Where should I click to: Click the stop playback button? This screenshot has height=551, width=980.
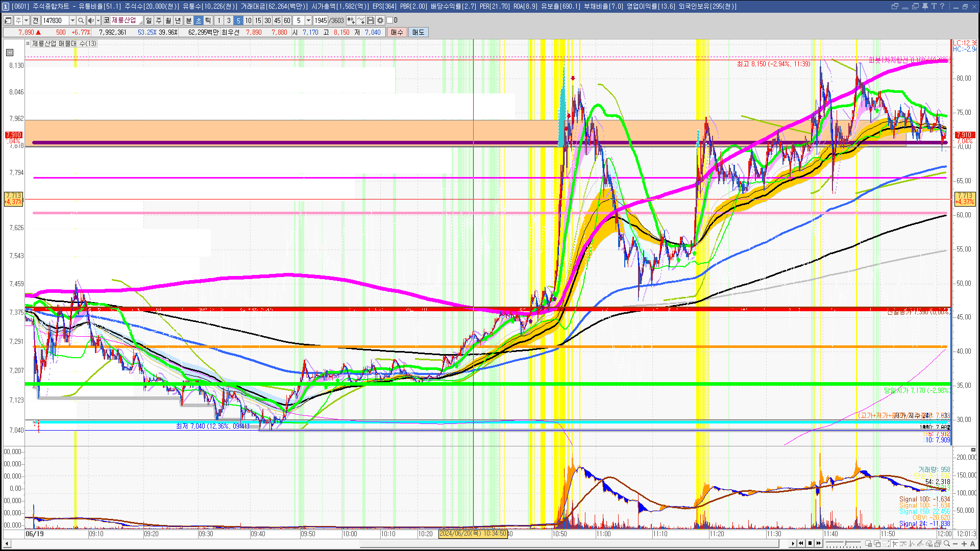(x=810, y=543)
